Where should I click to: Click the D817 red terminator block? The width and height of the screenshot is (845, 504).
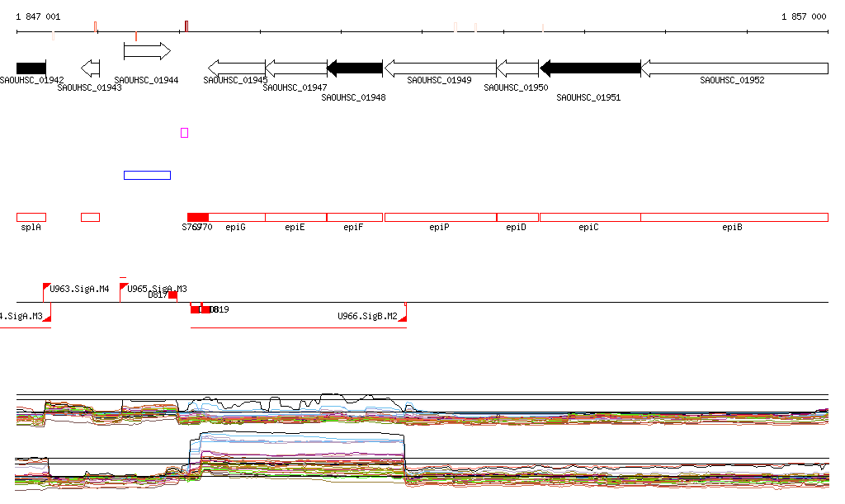point(173,295)
